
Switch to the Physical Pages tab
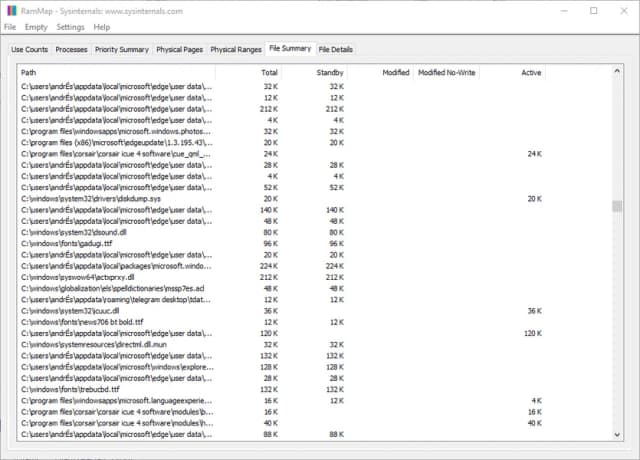coord(180,49)
